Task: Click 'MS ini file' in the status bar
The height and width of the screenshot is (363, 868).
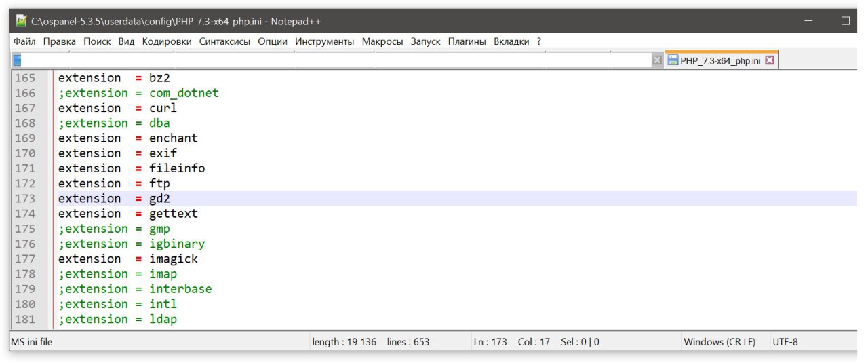Action: coord(32,342)
